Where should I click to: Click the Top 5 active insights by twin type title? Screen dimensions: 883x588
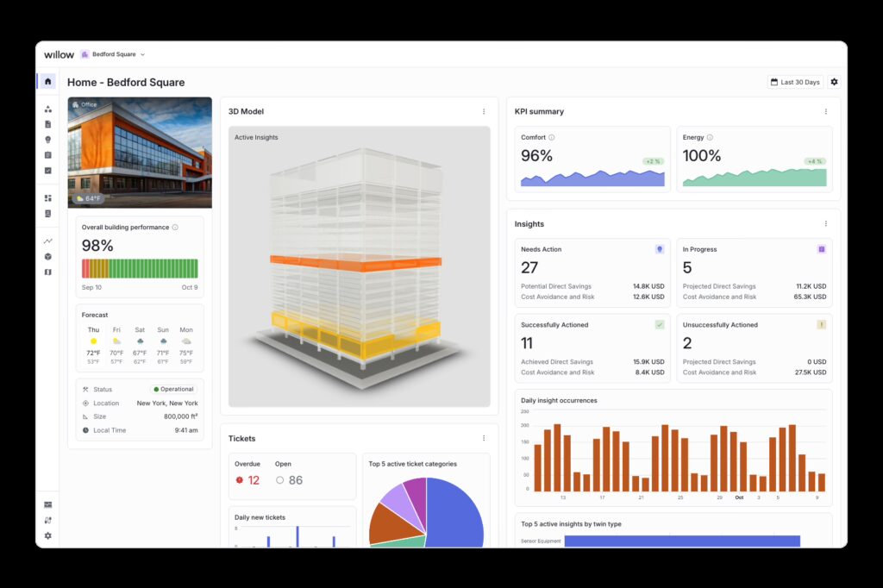pos(571,524)
